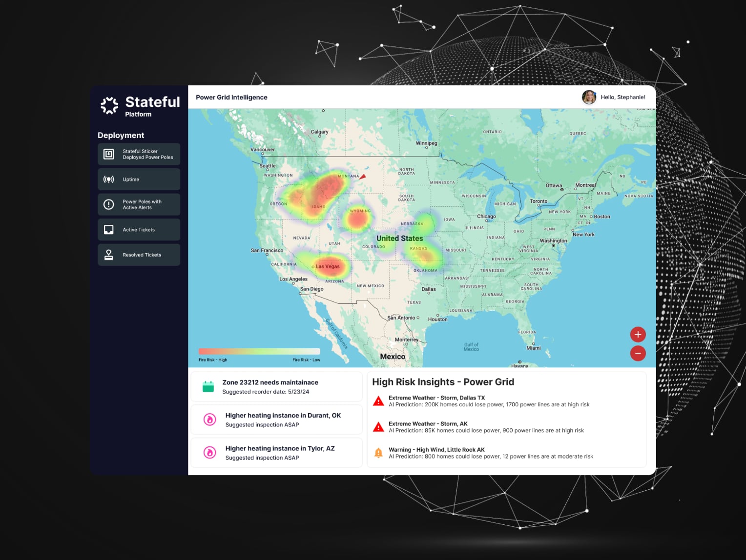Click the Stateful Platform logo icon
This screenshot has height=560, width=746.
coord(109,105)
